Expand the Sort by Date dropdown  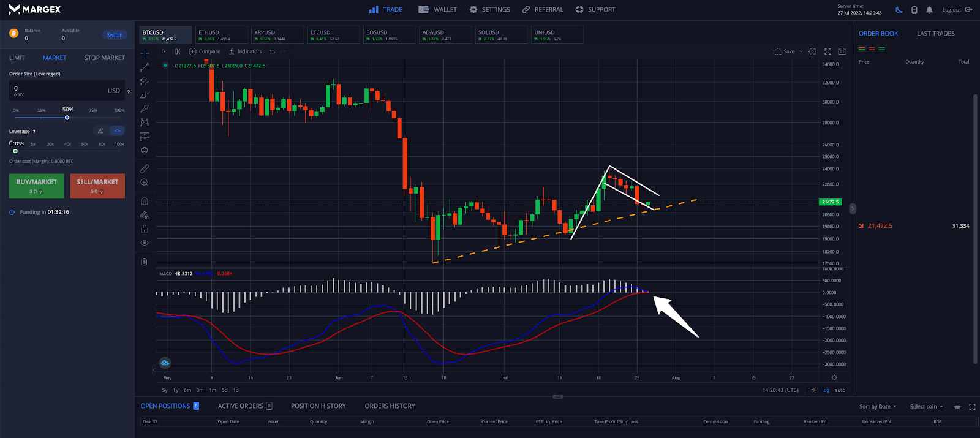click(x=878, y=407)
